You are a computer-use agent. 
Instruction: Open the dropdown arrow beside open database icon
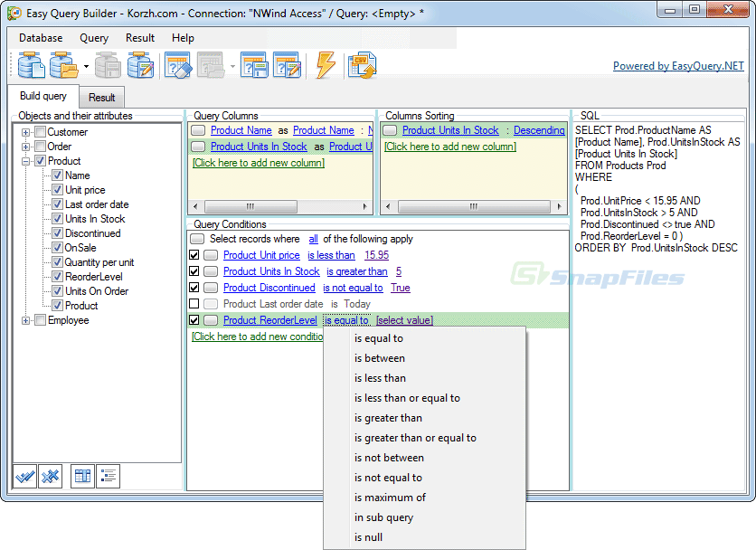(x=86, y=66)
